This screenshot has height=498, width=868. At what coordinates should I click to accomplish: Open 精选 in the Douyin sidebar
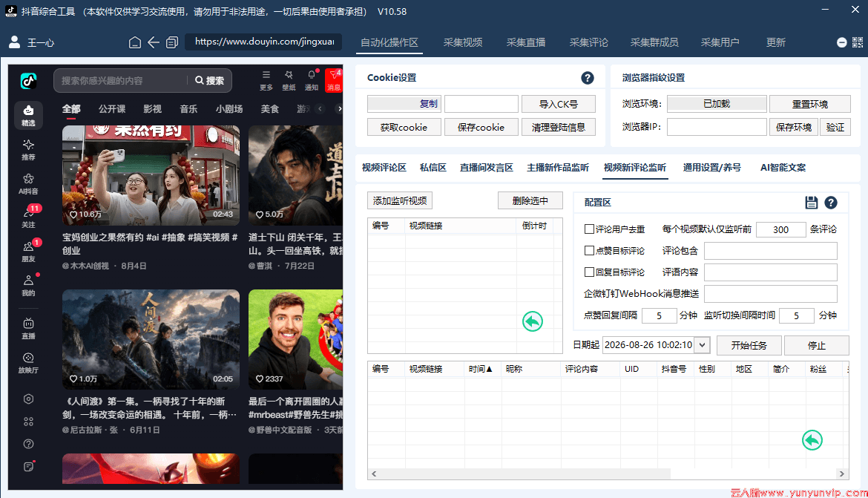28,115
